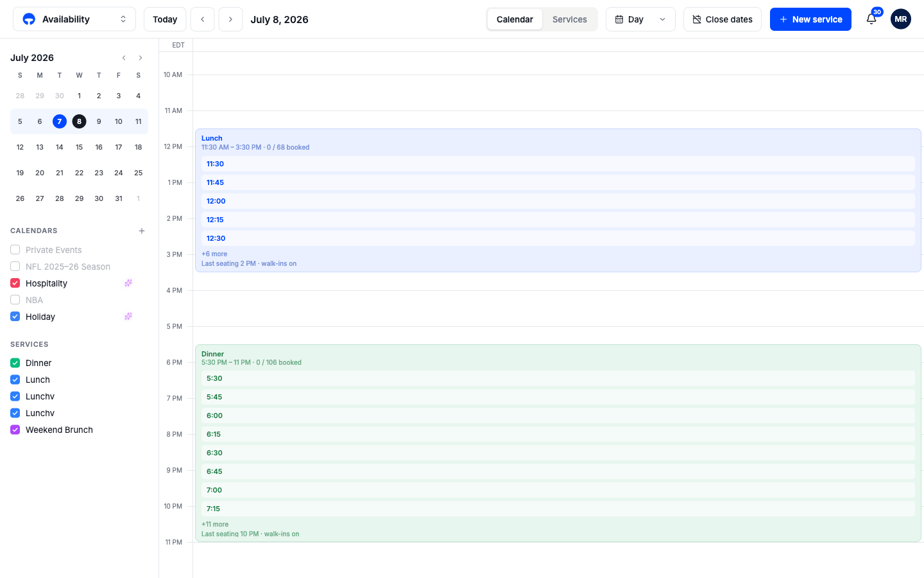Select the 5:45 dinner time slot
Viewport: 924px width, 578px height.
(558, 397)
